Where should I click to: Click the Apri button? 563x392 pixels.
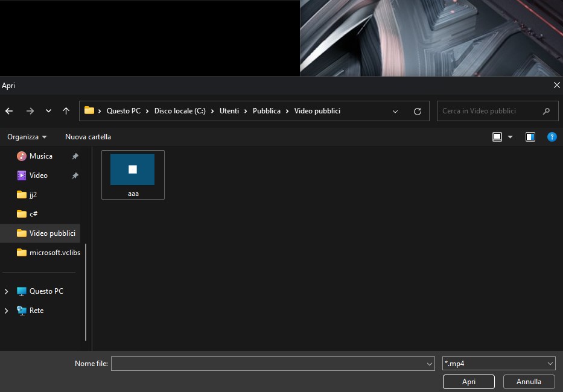(x=469, y=382)
